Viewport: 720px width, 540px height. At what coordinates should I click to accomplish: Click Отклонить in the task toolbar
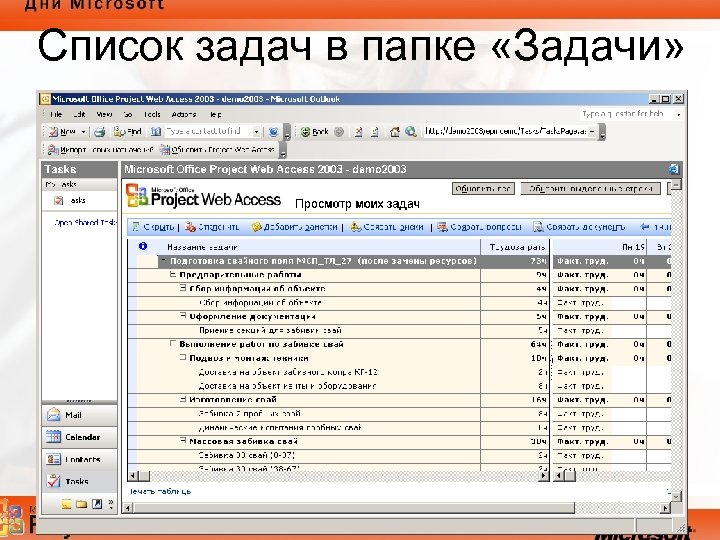(x=212, y=227)
